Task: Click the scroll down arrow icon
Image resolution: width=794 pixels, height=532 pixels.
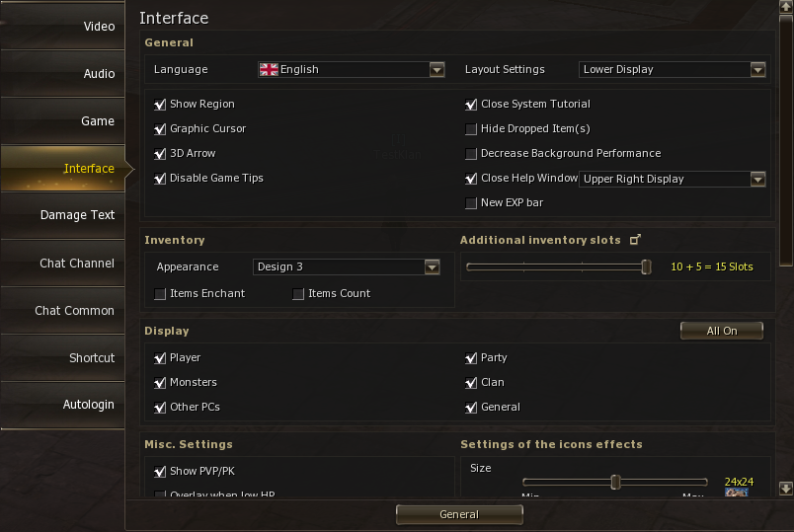Action: coord(786,488)
